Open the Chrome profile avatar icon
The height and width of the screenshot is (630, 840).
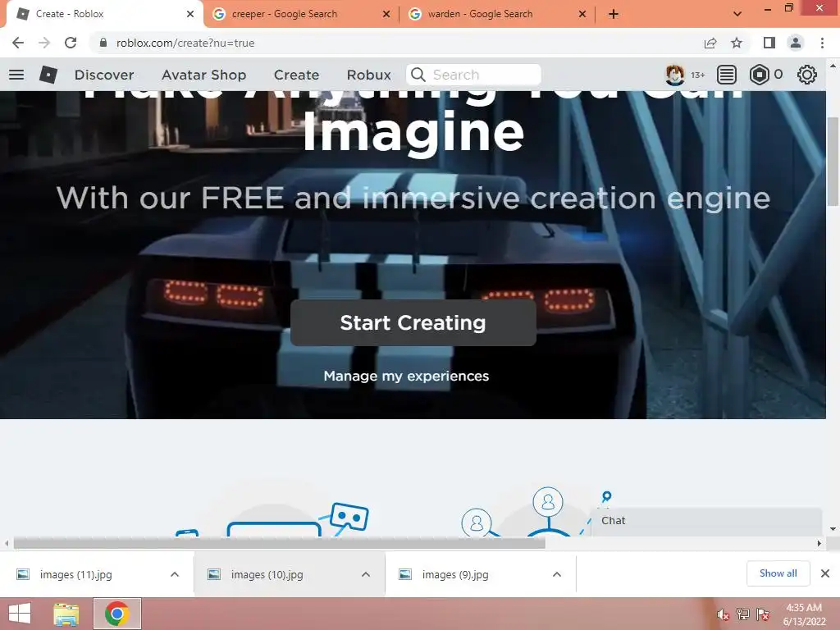tap(796, 43)
